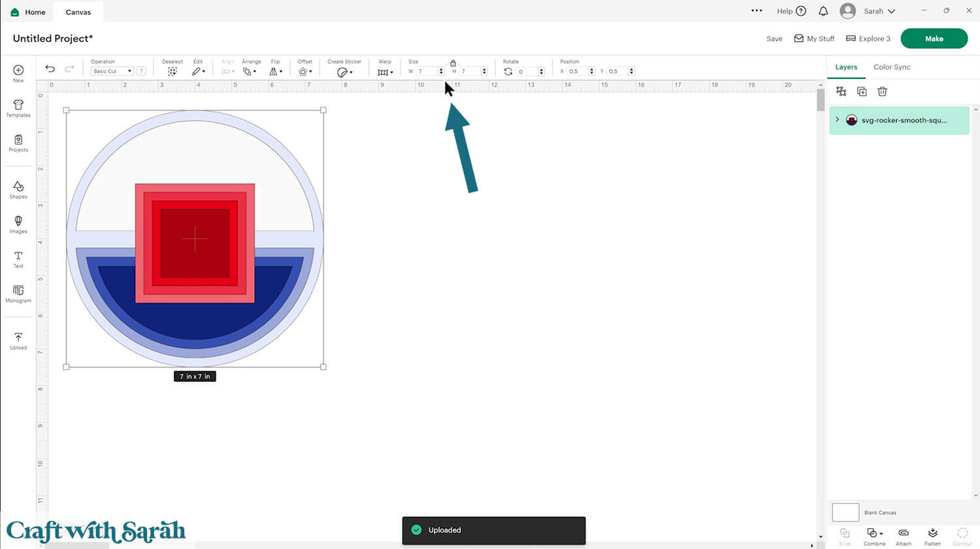The height and width of the screenshot is (549, 980).
Task: Open the Explore 3 machine selector
Action: coord(868,39)
